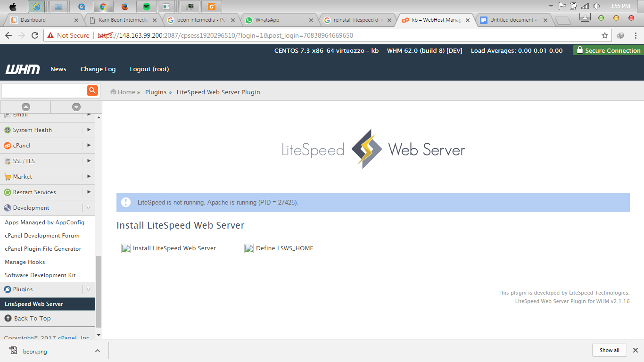Click the Apple logo start button
Image resolution: width=644 pixels, height=362 pixels.
(x=13, y=7)
